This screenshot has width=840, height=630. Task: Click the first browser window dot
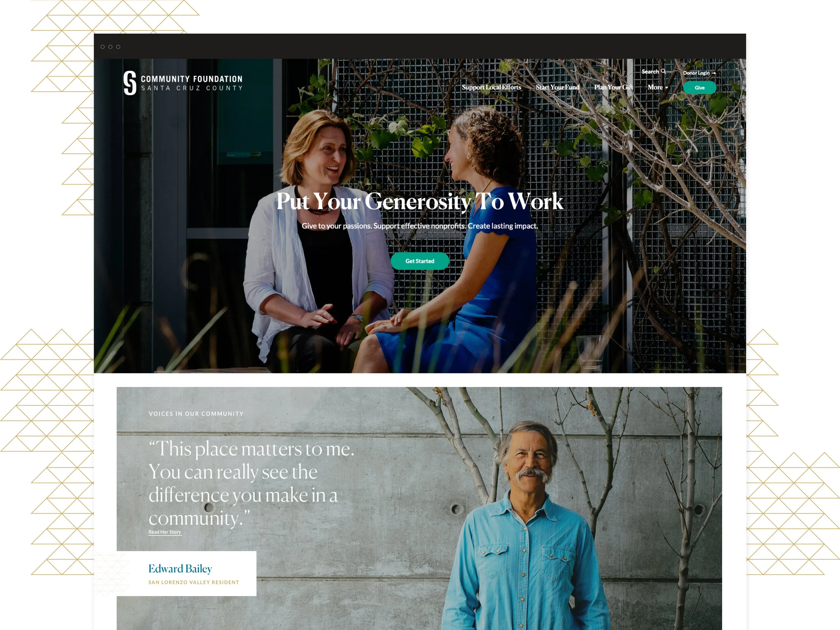pyautogui.click(x=102, y=47)
